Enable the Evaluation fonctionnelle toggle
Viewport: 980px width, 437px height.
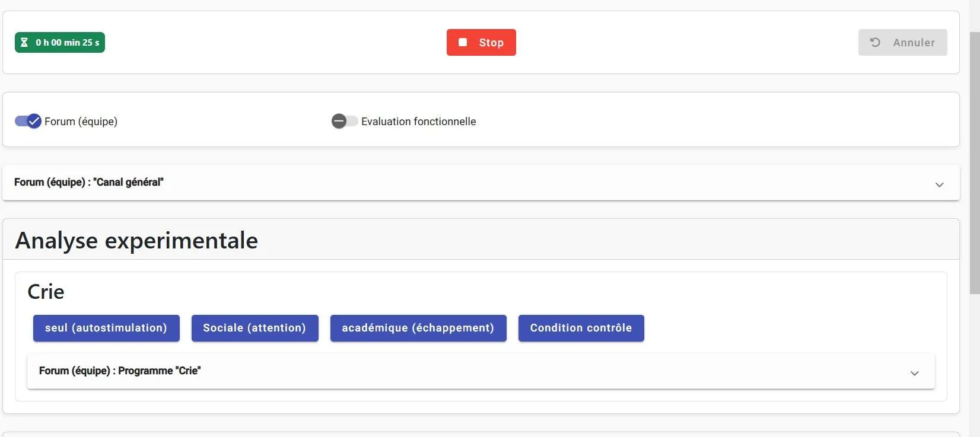click(345, 122)
